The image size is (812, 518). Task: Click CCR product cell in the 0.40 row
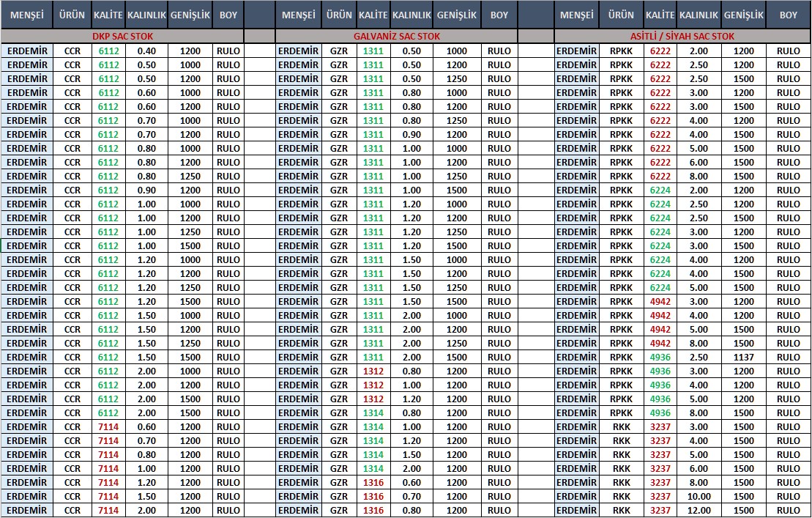coord(72,51)
